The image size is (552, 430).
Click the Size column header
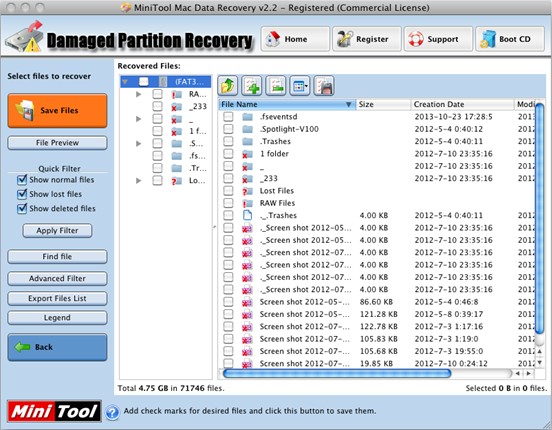point(383,105)
